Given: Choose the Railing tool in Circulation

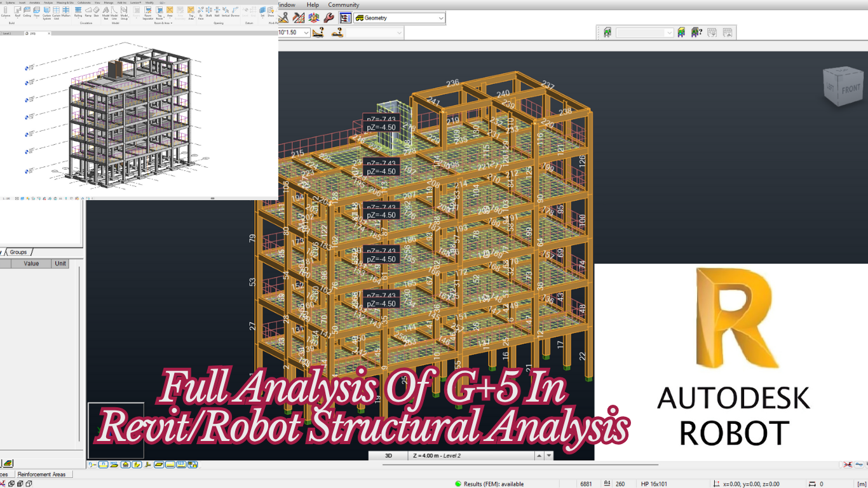Looking at the screenshot, I should pos(78,11).
